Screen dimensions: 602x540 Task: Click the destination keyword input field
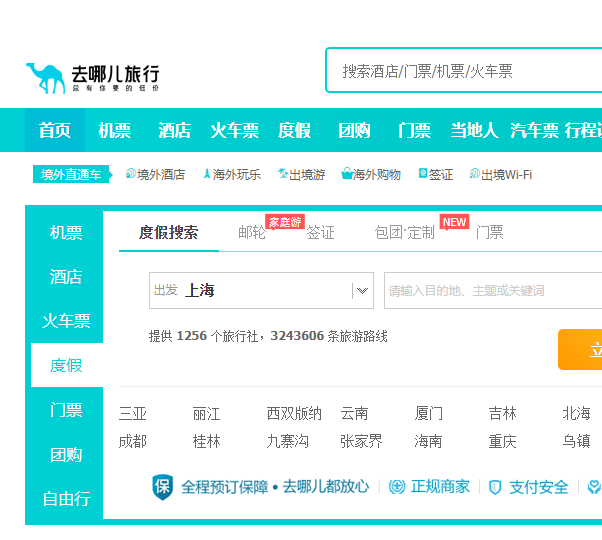[x=493, y=291]
